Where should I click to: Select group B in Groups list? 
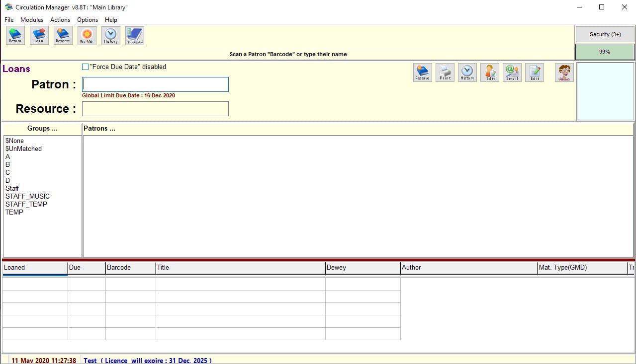click(x=7, y=165)
